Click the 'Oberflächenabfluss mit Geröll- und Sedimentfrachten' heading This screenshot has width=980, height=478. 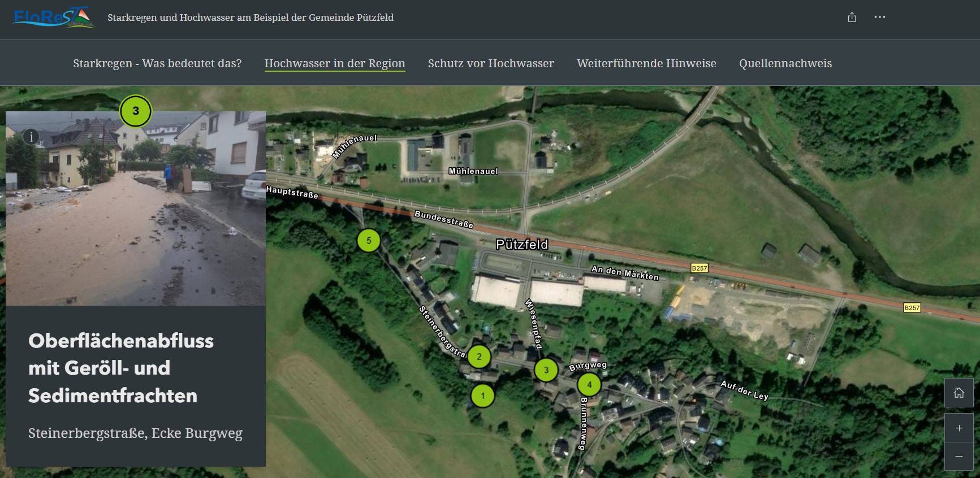(x=121, y=368)
